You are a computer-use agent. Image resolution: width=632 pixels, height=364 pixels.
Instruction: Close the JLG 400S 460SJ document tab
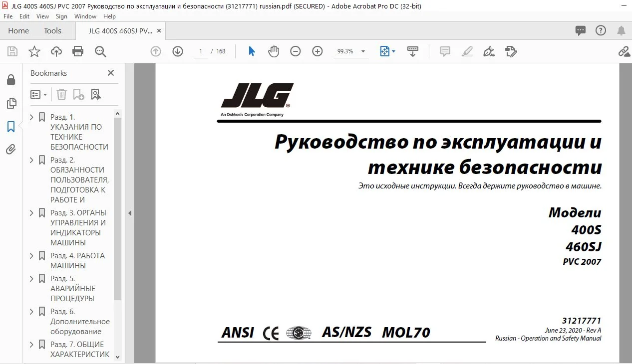159,31
